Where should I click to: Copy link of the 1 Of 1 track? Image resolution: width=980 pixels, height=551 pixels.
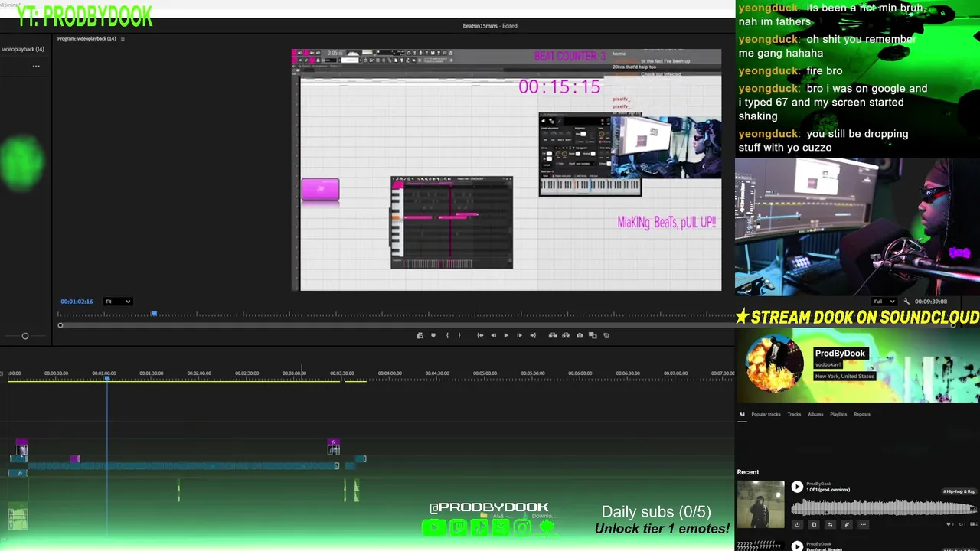[x=814, y=524]
